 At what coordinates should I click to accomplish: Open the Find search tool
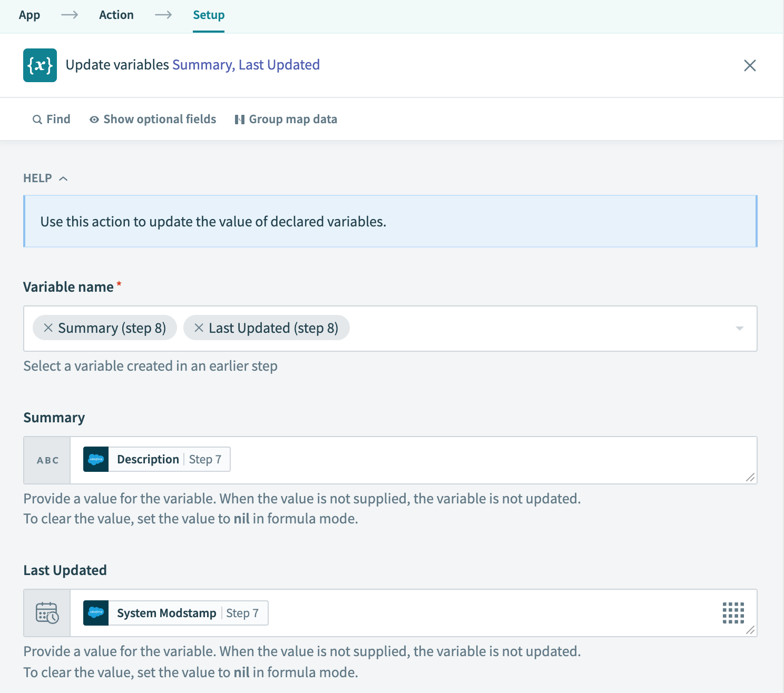[x=51, y=120]
